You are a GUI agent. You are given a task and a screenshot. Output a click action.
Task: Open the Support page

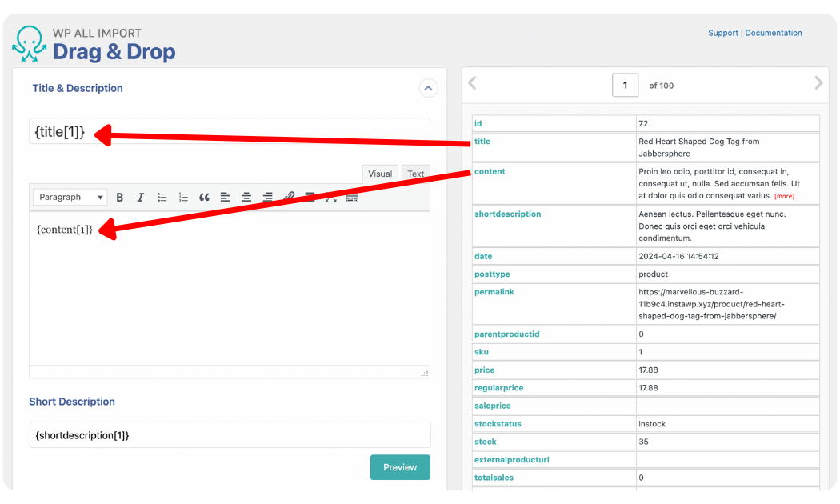(723, 33)
